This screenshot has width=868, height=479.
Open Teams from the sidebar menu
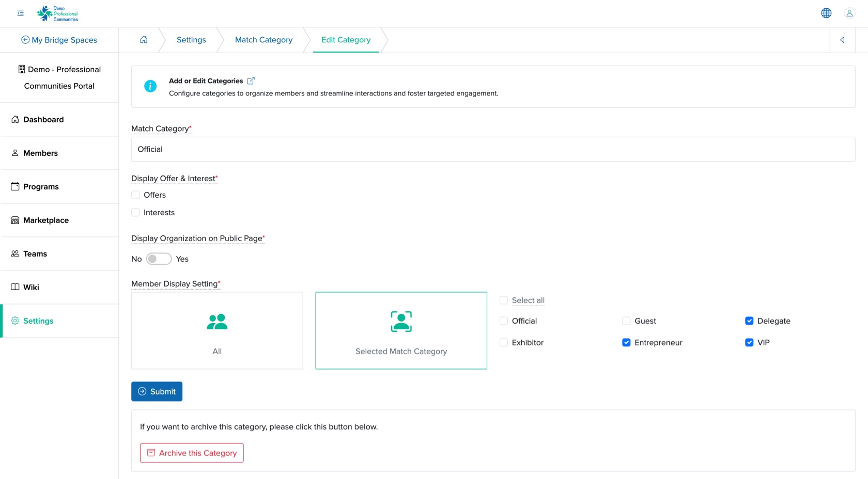[x=59, y=253]
